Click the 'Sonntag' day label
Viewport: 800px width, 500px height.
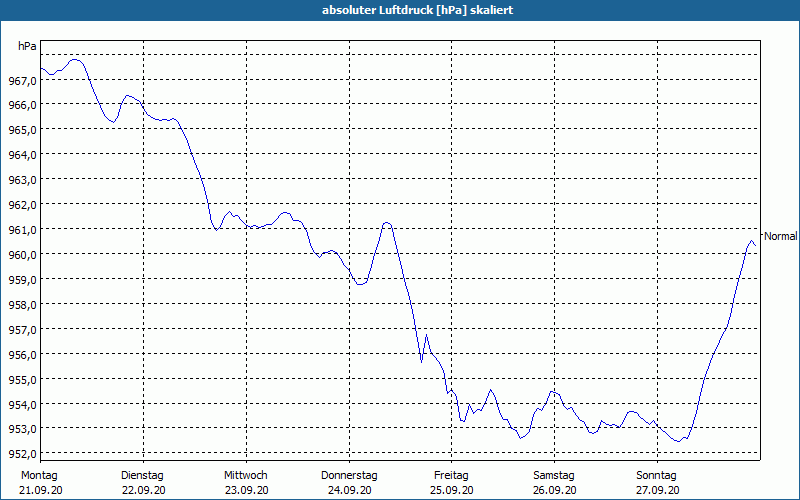[656, 476]
